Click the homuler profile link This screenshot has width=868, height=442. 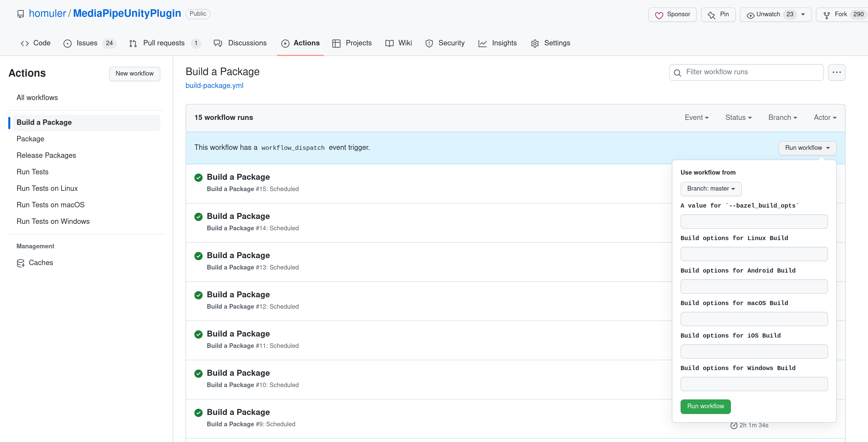[x=47, y=13]
